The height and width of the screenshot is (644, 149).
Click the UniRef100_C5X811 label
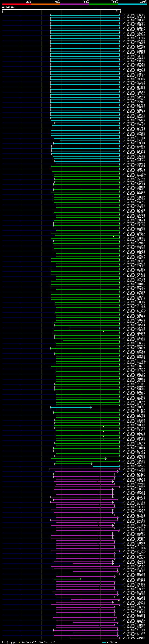(133, 195)
